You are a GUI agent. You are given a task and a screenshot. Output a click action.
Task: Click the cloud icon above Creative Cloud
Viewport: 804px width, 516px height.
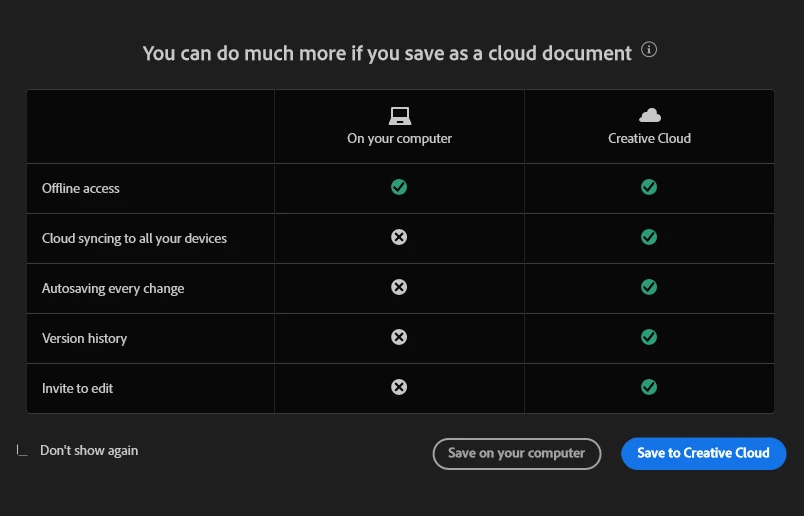point(650,115)
